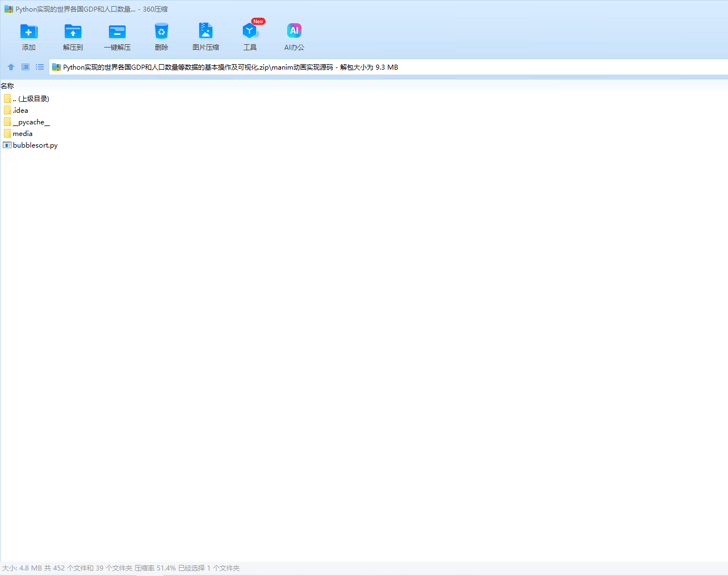Open the 图片压缩 image compression tool
Viewport: 728px width, 576px height.
tap(206, 30)
